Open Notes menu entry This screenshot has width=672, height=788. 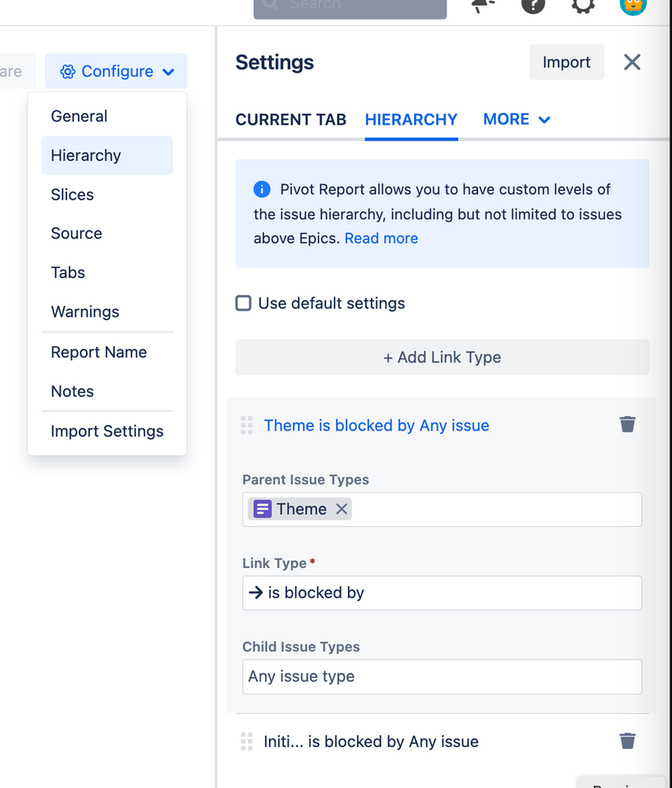point(107,391)
